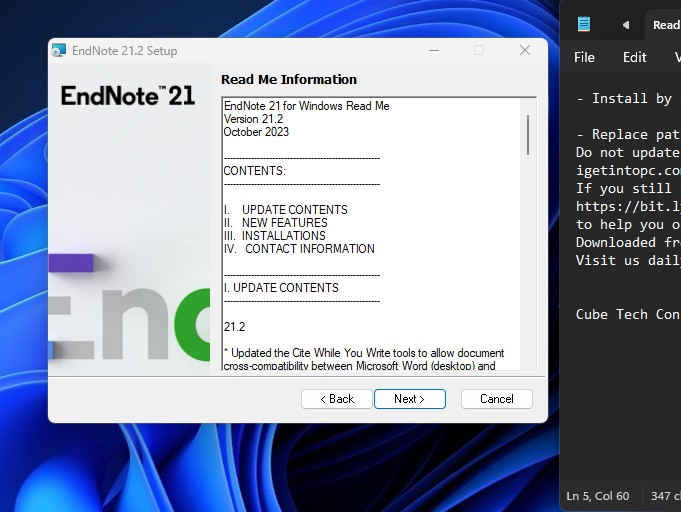Select the Read tab in Notepad
Viewport: 681px width, 512px height.
664,25
